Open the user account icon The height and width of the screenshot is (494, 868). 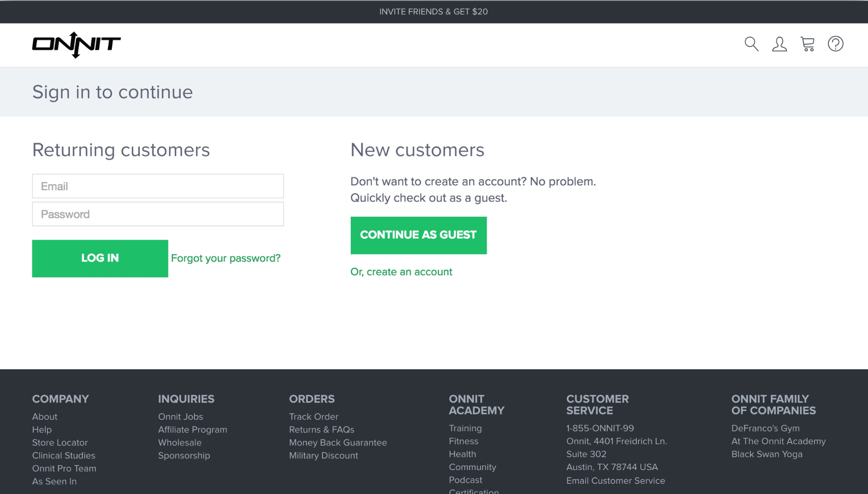tap(779, 44)
